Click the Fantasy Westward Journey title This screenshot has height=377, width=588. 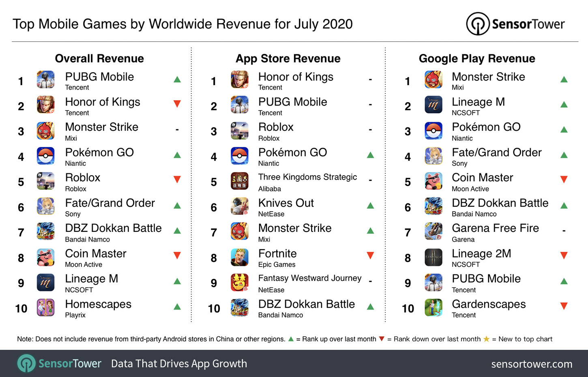[x=310, y=278]
